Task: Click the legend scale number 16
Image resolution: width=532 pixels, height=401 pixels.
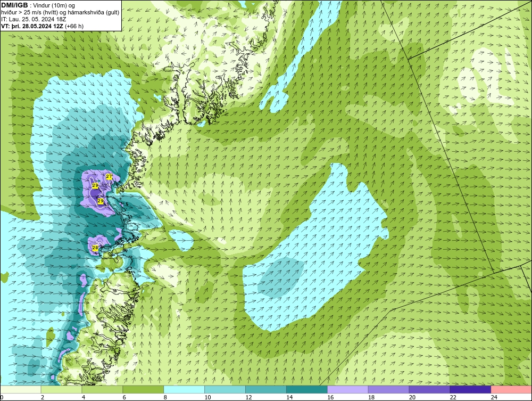Action: (x=330, y=397)
